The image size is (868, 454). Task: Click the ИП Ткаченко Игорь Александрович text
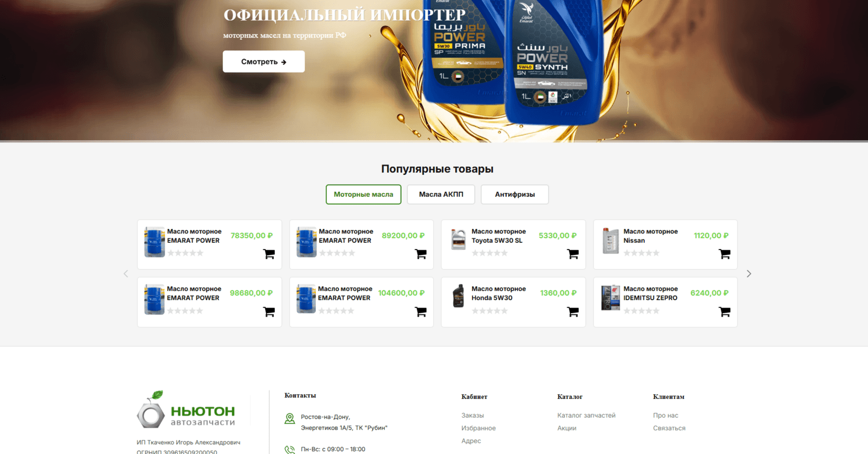coord(189,443)
